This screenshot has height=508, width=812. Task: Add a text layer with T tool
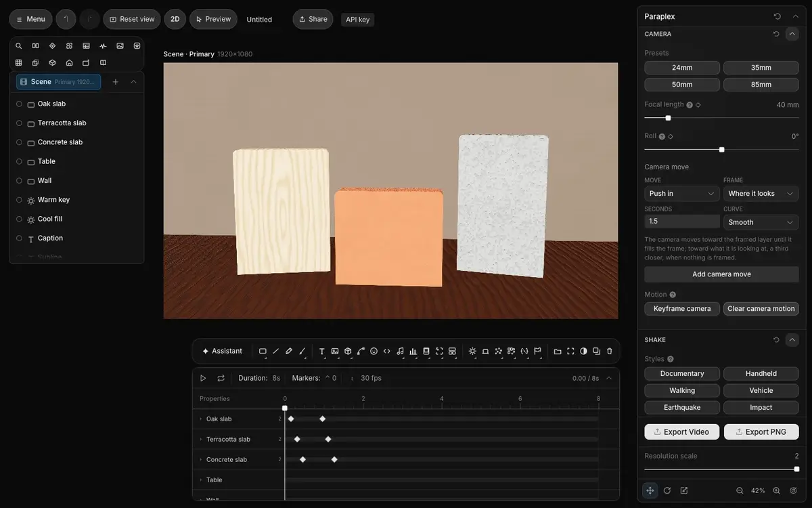(322, 351)
